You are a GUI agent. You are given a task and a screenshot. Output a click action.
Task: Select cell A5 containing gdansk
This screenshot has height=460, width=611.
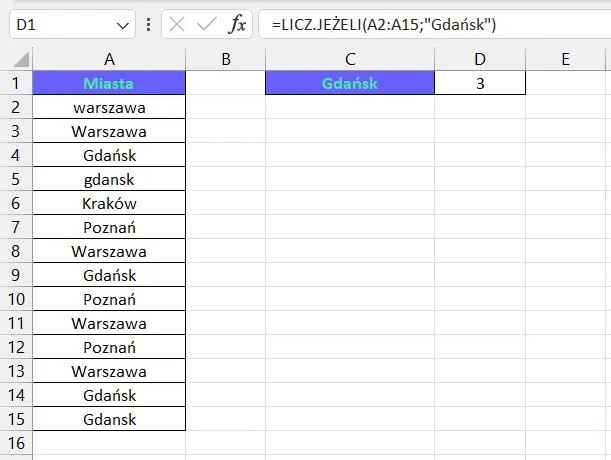pos(109,180)
